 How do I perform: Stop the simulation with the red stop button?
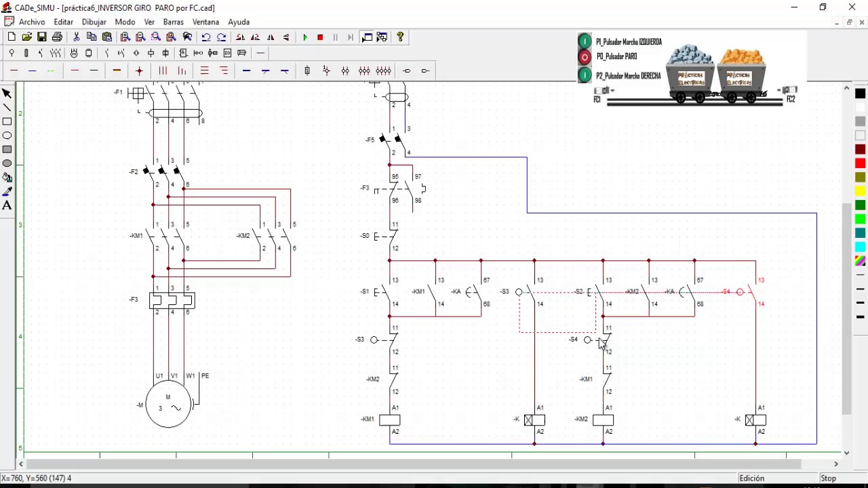tap(320, 37)
